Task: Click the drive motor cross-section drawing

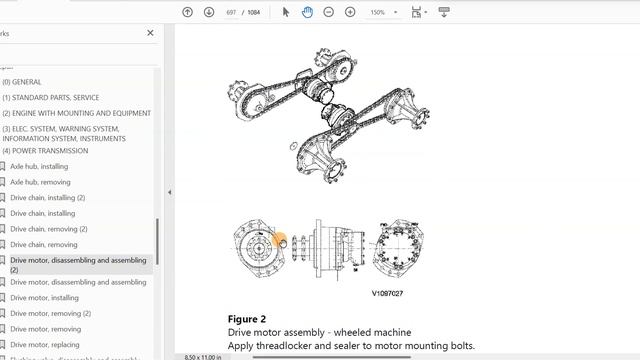Action: 329,248
